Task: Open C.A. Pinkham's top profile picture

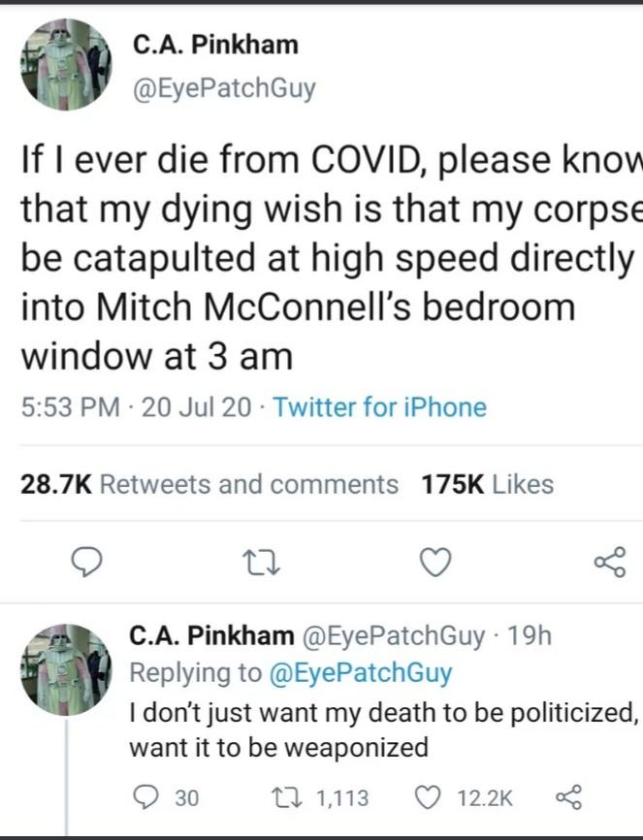Action: [66, 64]
